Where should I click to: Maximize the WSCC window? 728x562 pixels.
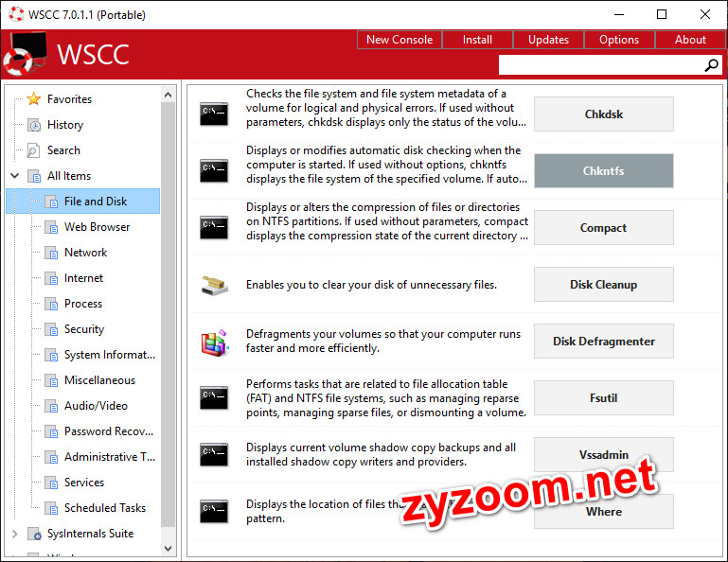coord(662,14)
